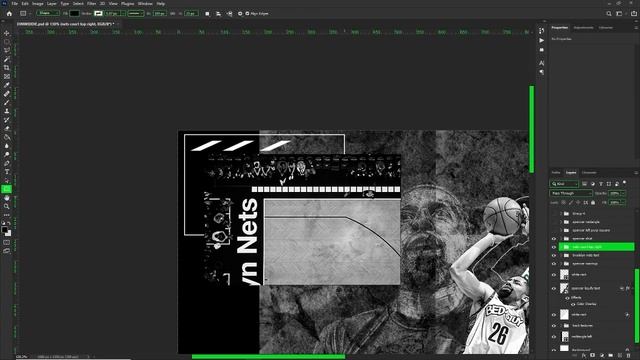Viewport: 640px width, 360px height.
Task: Toggle visibility of first 'white rect' layer
Action: 554,275
